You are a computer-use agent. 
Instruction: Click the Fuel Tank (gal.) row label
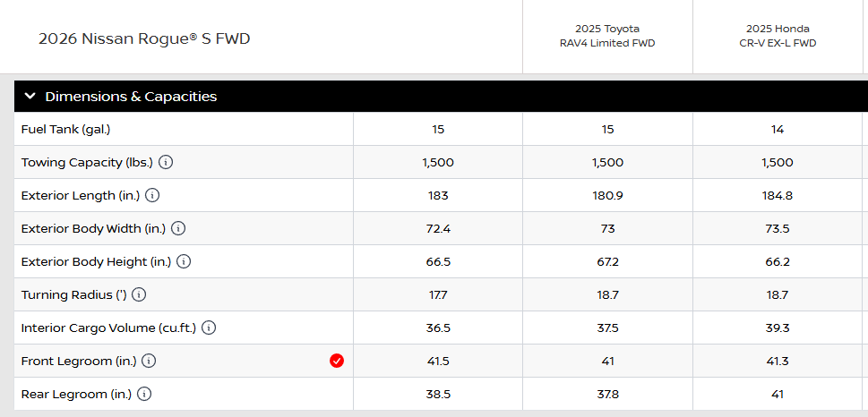65,130
